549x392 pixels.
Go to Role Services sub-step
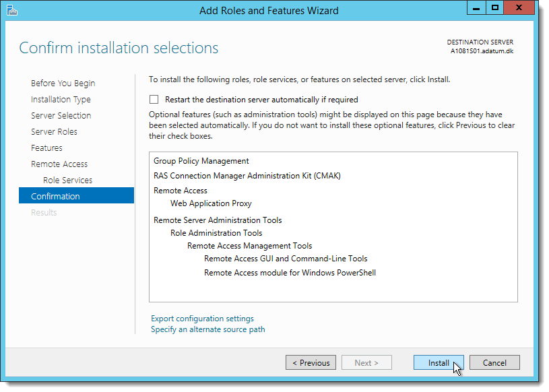click(67, 180)
